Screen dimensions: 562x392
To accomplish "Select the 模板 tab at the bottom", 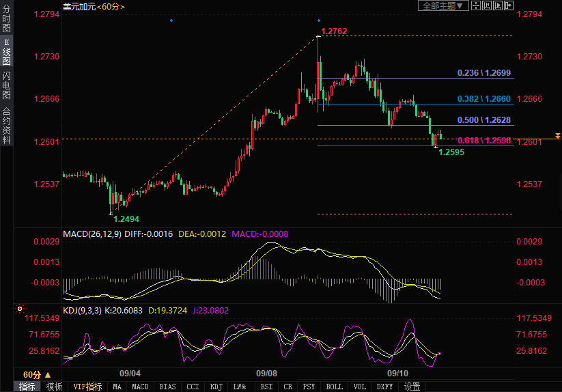I will [54, 387].
